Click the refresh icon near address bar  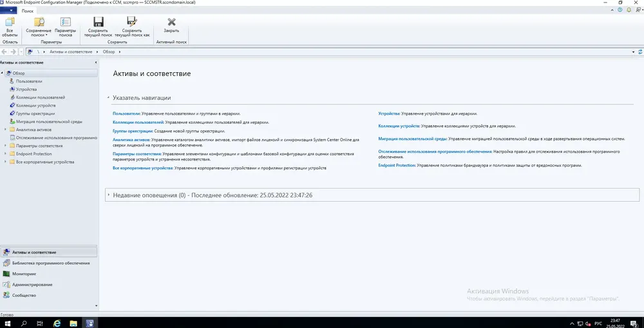[640, 52]
